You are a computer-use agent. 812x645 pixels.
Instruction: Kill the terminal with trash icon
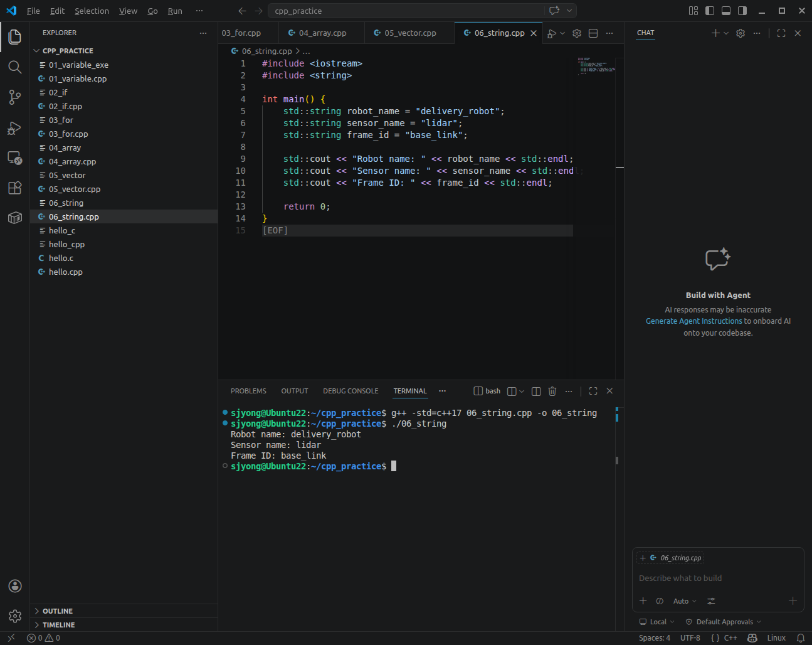(552, 391)
